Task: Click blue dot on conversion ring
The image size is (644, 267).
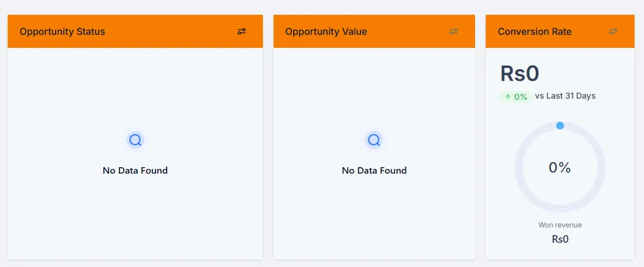Action: coord(560,125)
